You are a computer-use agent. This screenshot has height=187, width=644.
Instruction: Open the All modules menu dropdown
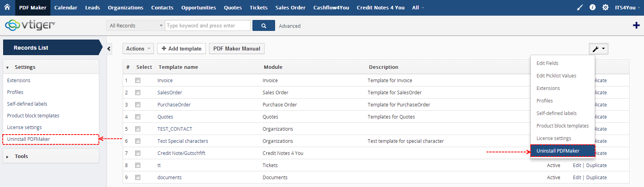[x=418, y=7]
